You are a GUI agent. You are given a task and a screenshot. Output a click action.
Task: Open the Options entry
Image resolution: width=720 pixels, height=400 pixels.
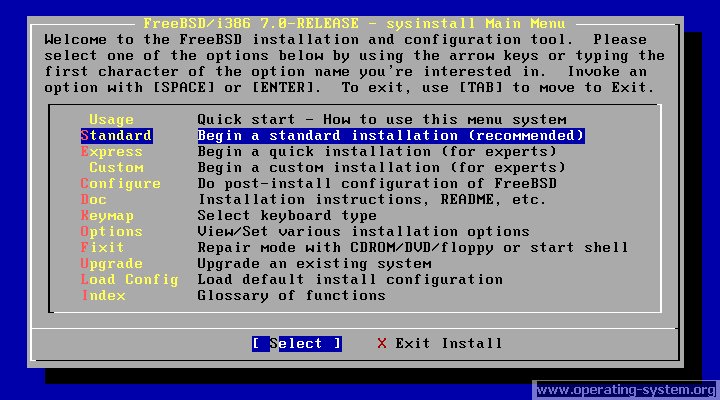pyautogui.click(x=112, y=231)
